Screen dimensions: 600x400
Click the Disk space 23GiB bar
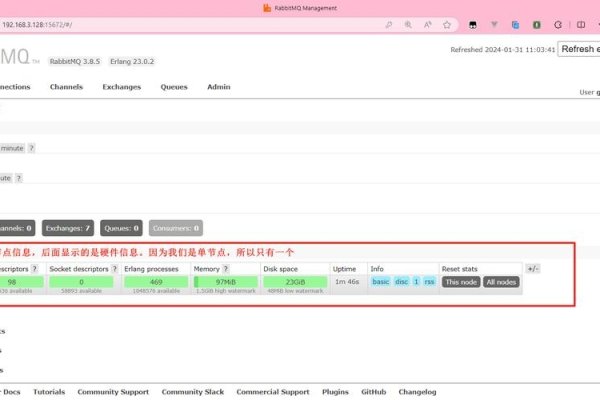coord(295,282)
